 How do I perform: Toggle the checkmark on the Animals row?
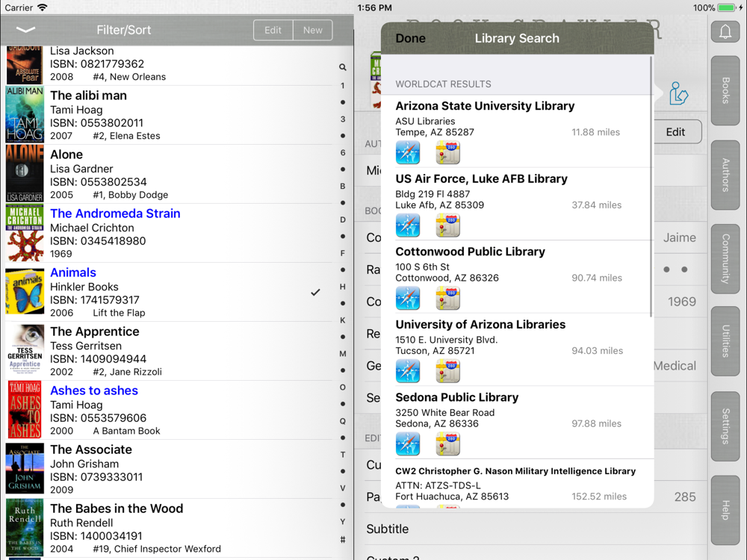pos(315,293)
